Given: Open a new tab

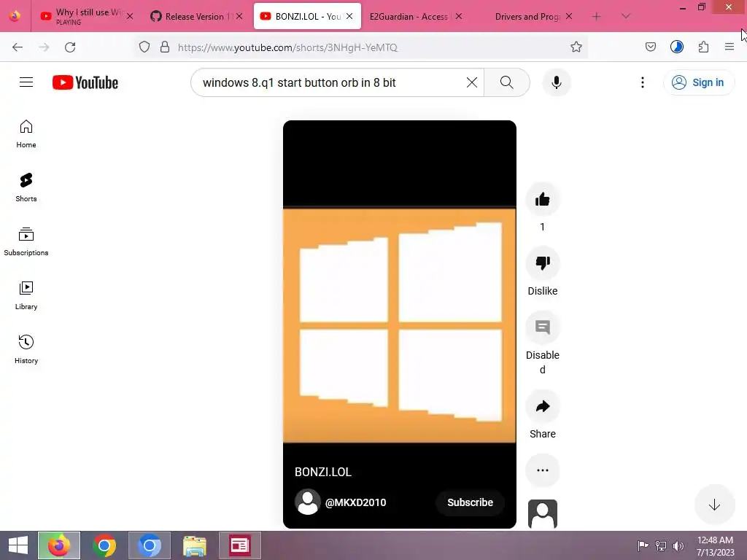Looking at the screenshot, I should 597,16.
